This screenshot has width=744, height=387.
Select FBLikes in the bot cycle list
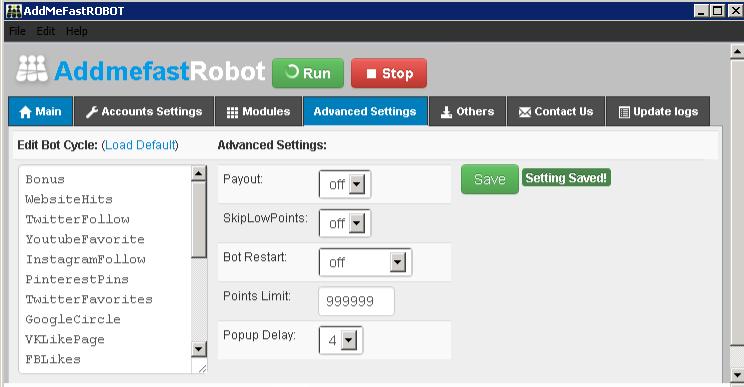pos(53,359)
